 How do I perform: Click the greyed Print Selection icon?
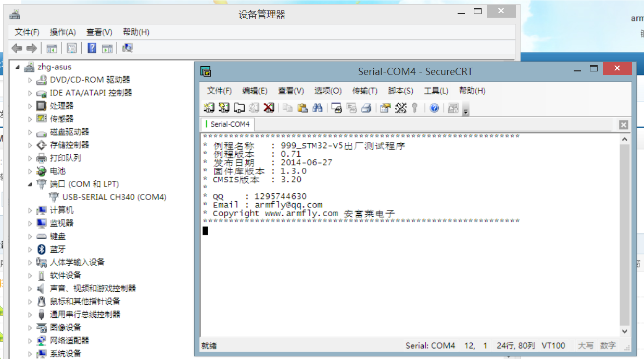[351, 108]
